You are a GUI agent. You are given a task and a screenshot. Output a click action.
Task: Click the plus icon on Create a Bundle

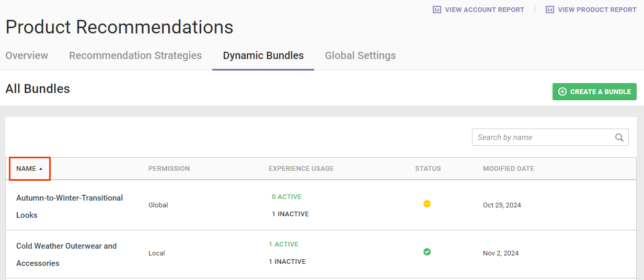(x=562, y=91)
